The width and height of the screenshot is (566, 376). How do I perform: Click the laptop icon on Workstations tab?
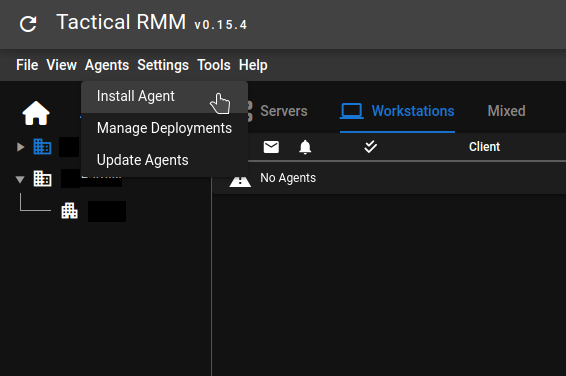351,111
